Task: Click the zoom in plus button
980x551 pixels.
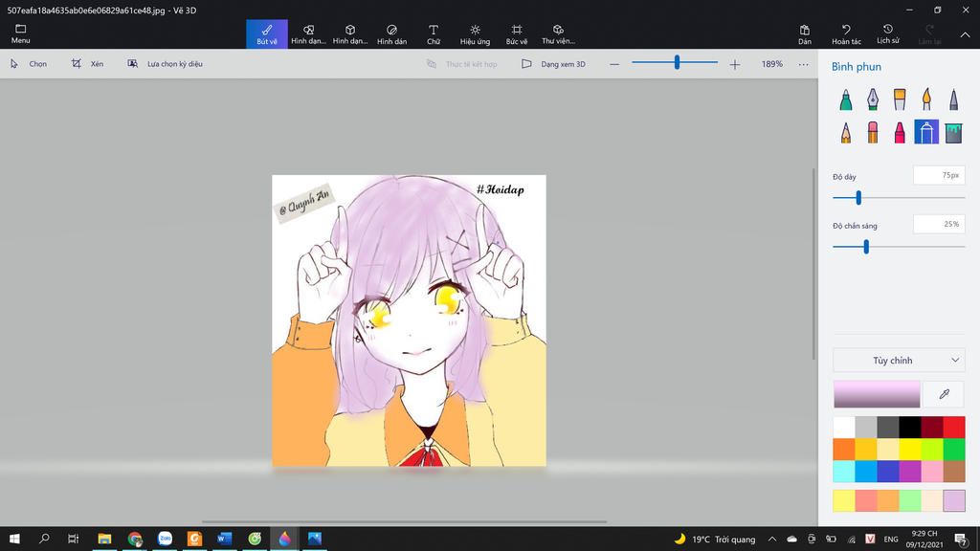Action: coord(734,64)
